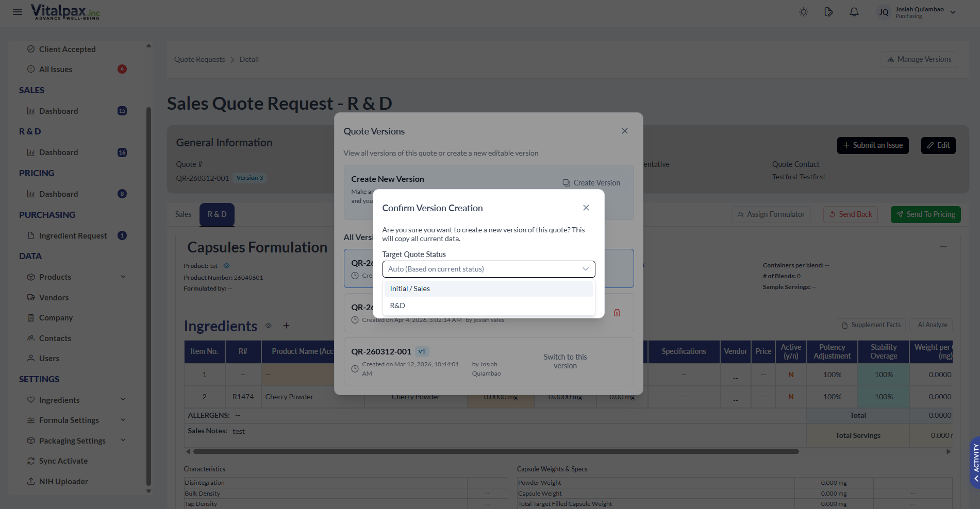
Task: Click the Packaging Settings package icon
Action: [31, 440]
